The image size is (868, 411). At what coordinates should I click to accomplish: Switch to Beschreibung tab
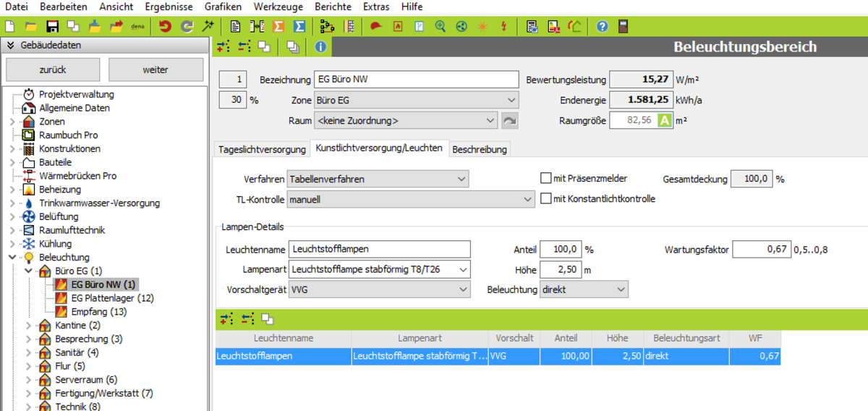pyautogui.click(x=480, y=150)
